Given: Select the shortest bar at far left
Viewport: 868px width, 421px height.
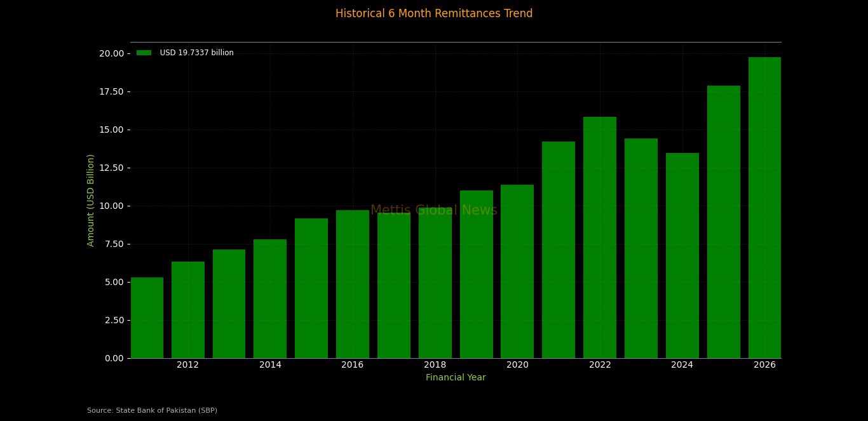Looking at the screenshot, I should coord(147,317).
